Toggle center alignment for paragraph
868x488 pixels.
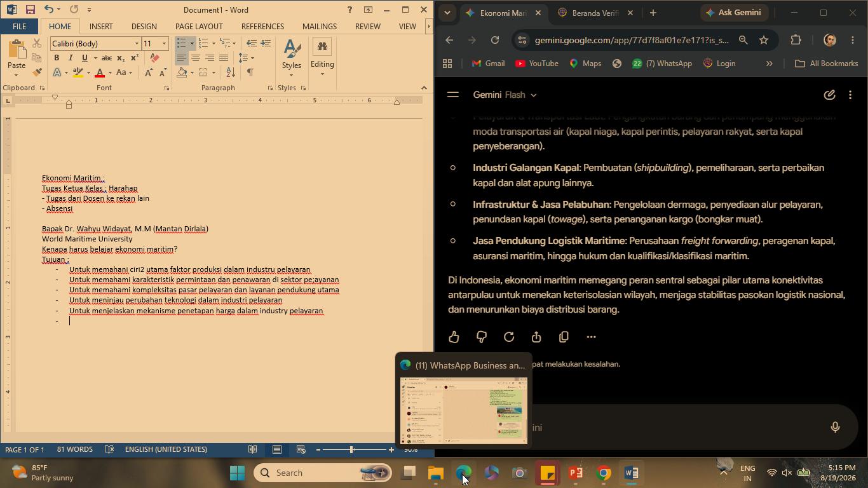point(196,58)
